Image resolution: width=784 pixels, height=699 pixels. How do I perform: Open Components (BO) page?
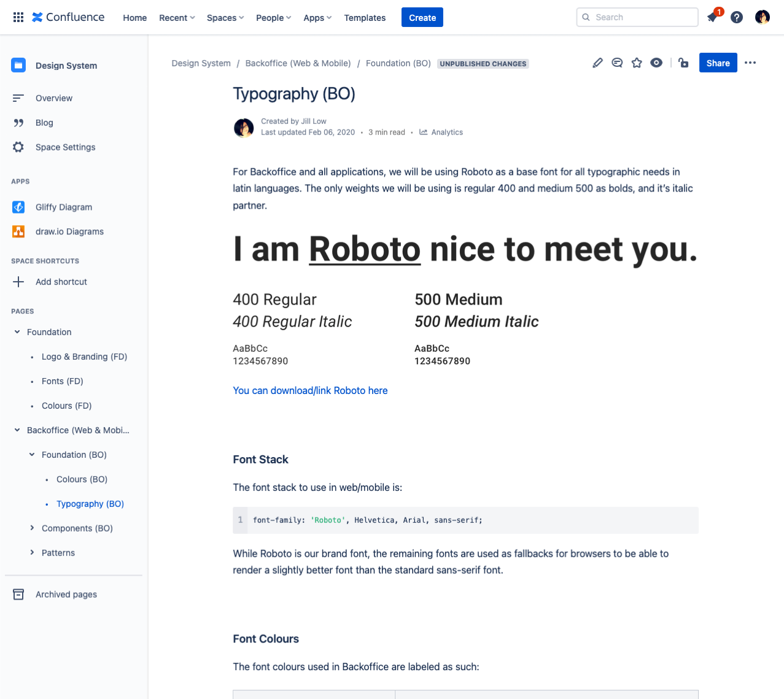77,528
